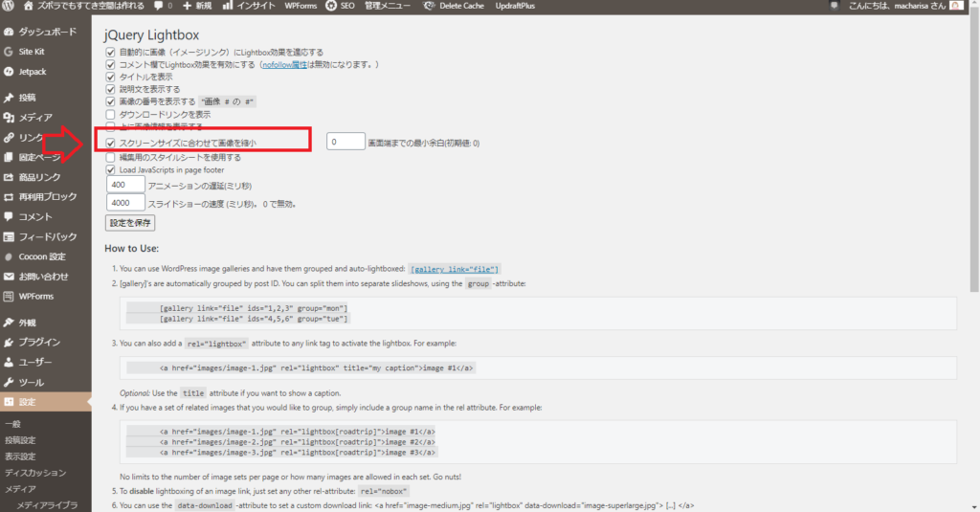Viewport: 980px width, 512px height.
Task: Click the Site Kit Google icon in sidebar
Action: [x=9, y=51]
